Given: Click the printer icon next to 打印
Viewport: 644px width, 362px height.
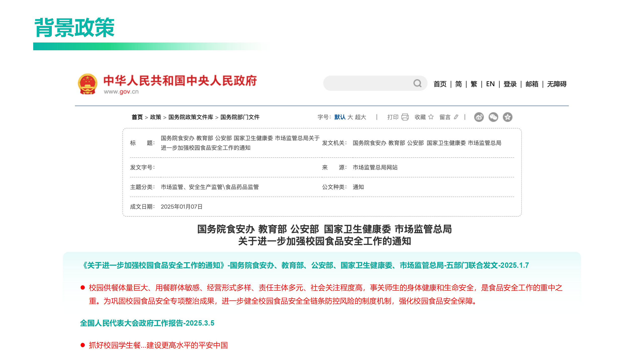Looking at the screenshot, I should click(x=405, y=117).
